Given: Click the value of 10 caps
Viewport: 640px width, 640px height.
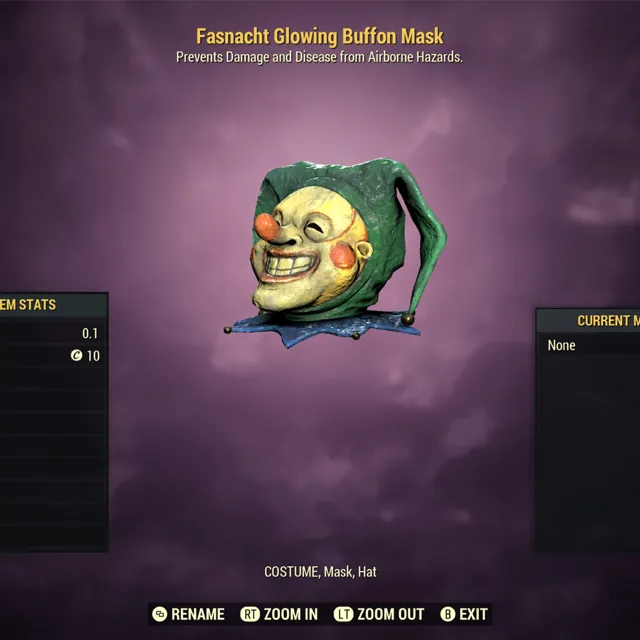Looking at the screenshot, I should [x=93, y=356].
